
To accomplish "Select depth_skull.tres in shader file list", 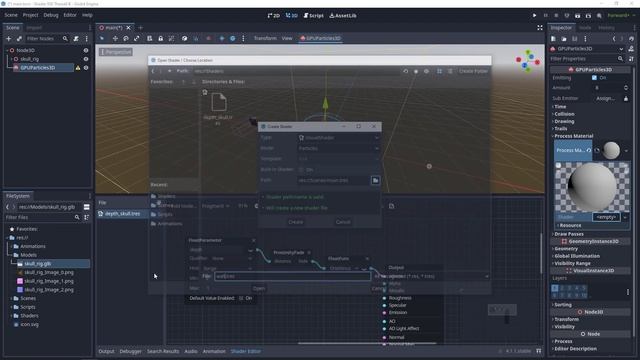I will 122,213.
